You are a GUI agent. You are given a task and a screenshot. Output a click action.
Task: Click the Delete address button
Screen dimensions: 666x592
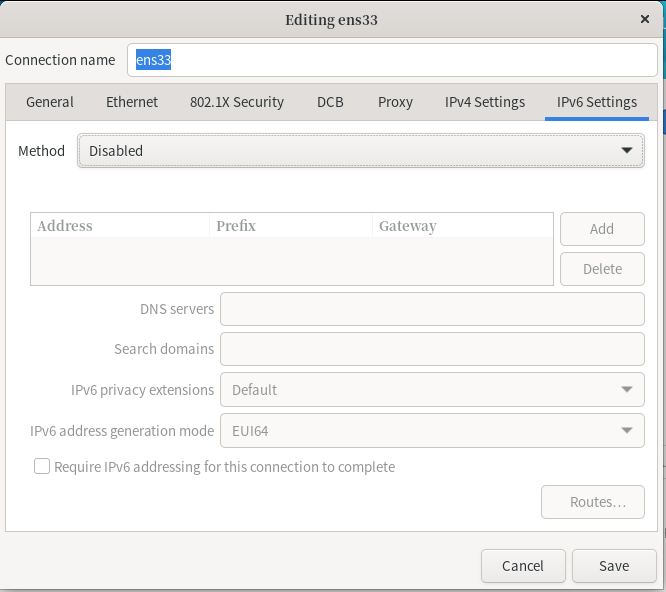point(602,269)
